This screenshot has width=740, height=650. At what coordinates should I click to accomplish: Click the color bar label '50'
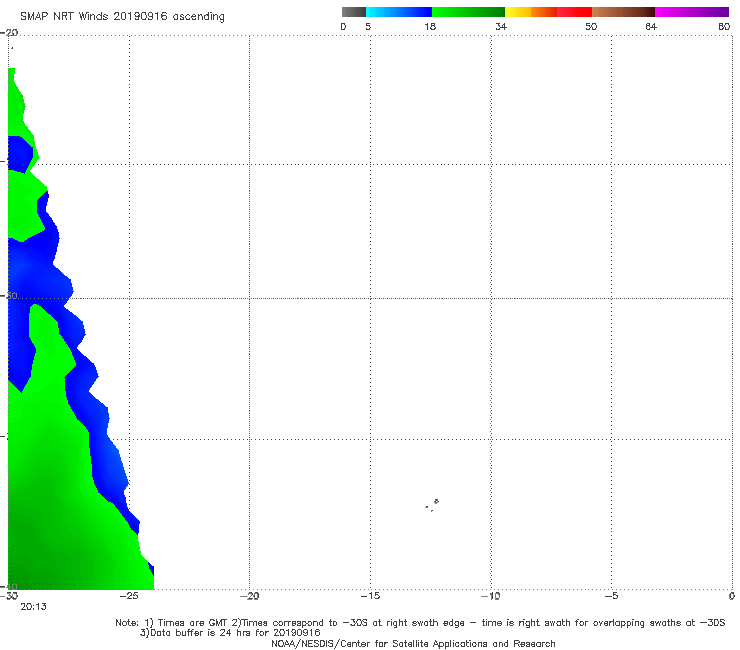591,27
